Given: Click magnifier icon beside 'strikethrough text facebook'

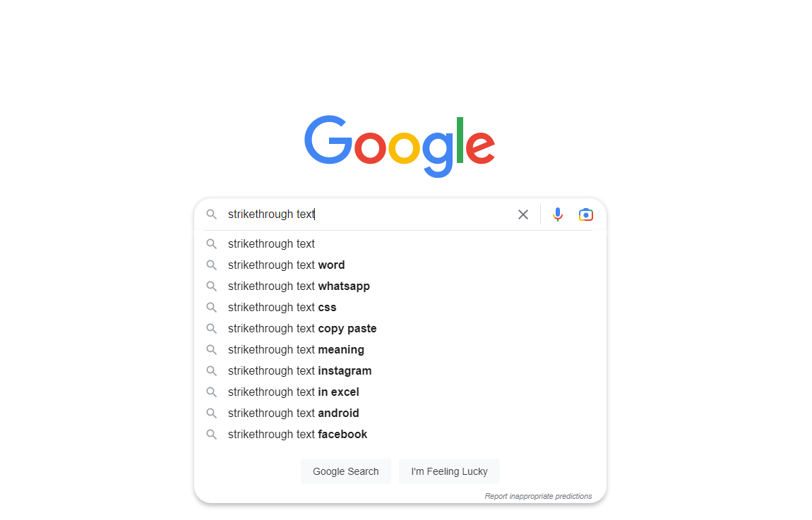Looking at the screenshot, I should [x=211, y=435].
